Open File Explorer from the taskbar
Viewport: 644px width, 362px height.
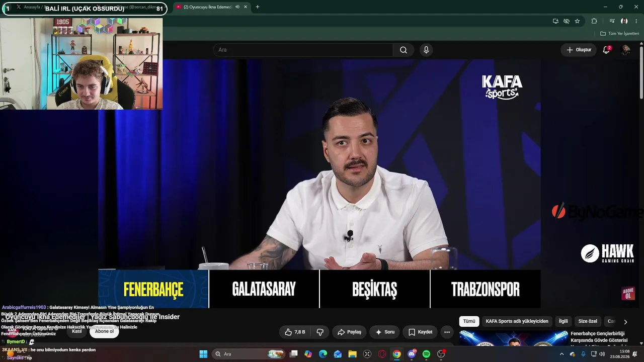pyautogui.click(x=352, y=354)
